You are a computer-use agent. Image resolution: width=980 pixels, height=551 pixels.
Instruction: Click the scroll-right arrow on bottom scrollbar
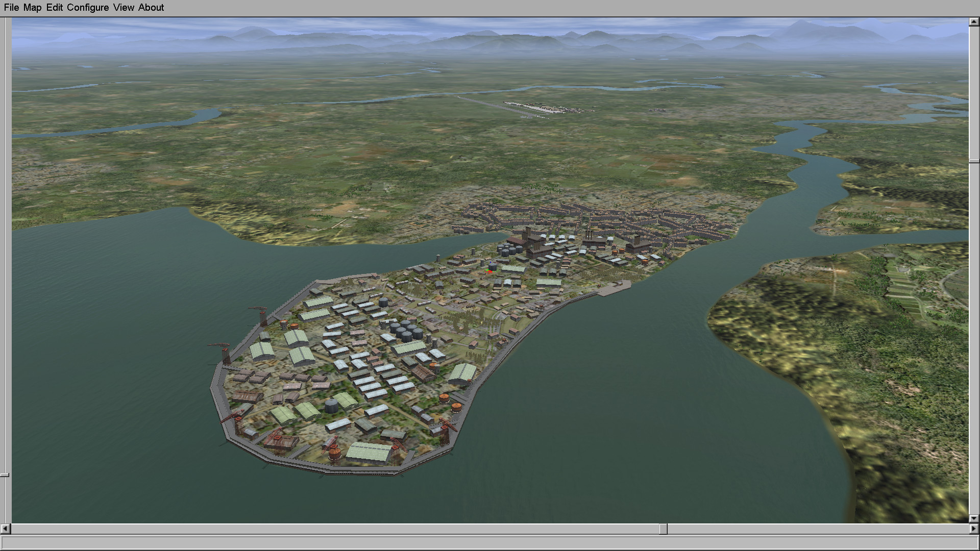[974, 529]
